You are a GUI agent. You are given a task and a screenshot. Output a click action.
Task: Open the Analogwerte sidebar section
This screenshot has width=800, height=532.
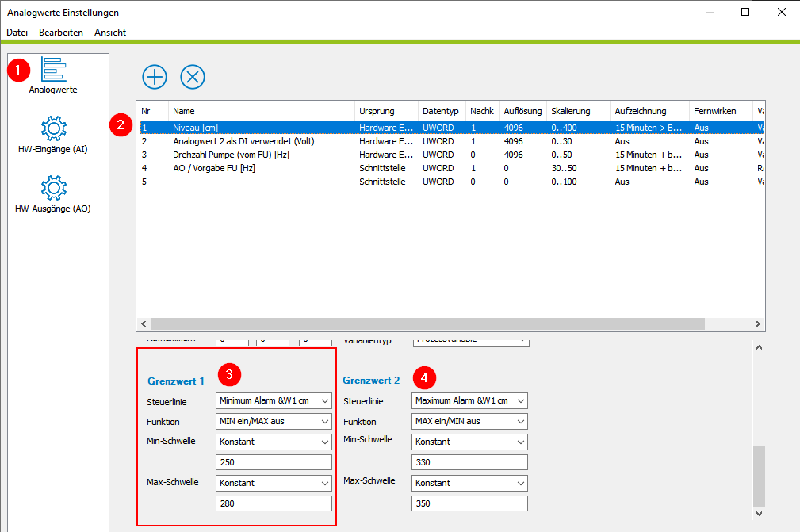53,76
